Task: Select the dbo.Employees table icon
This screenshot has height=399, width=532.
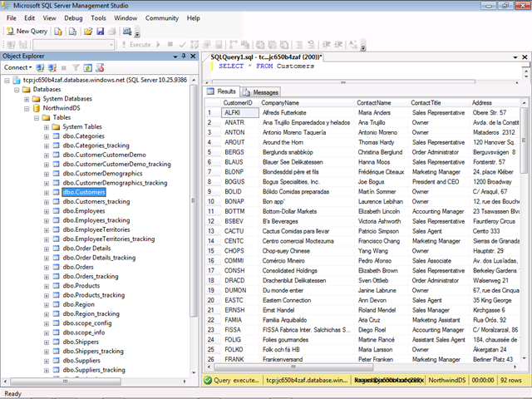Action: [x=55, y=211]
